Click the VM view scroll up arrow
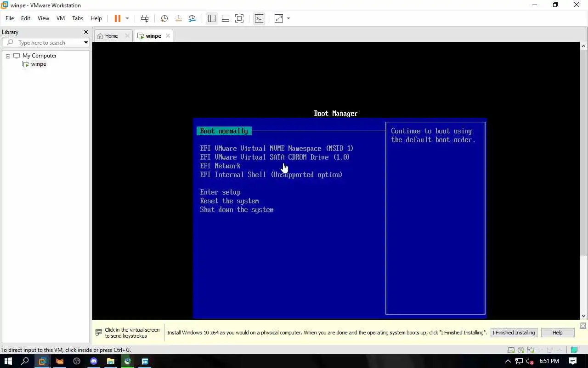Viewport: 588px width, 368px height. click(x=584, y=46)
